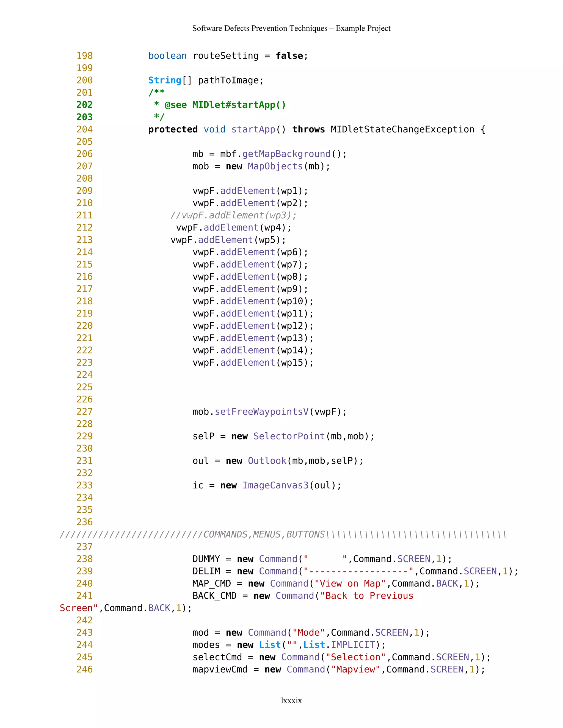This screenshot has height=728, width=563.
Task: Click 'vwpF.addElement(wp11);' line
Action: click(253, 314)
